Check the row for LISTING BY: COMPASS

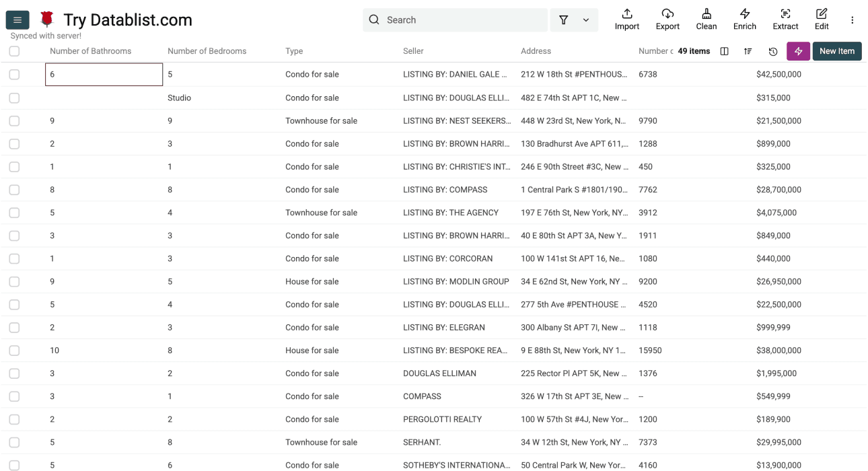coord(14,190)
